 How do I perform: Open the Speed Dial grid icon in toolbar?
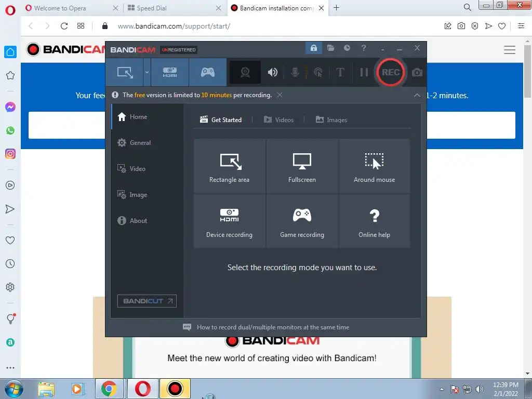[81, 26]
